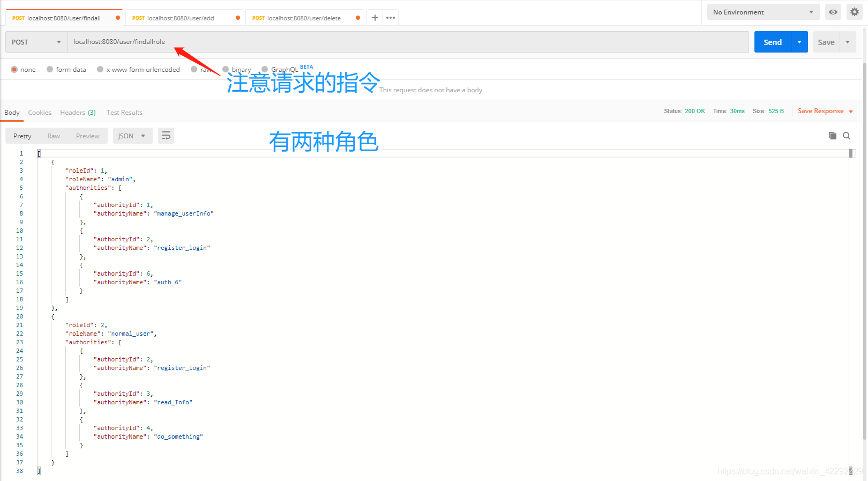
Task: Click the Save button
Action: click(826, 42)
